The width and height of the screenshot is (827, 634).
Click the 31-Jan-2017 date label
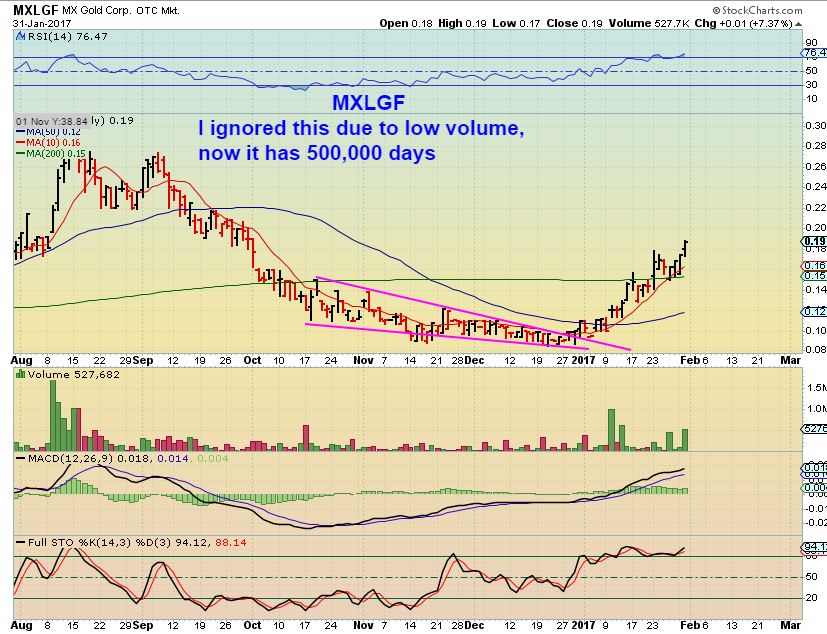[42, 24]
